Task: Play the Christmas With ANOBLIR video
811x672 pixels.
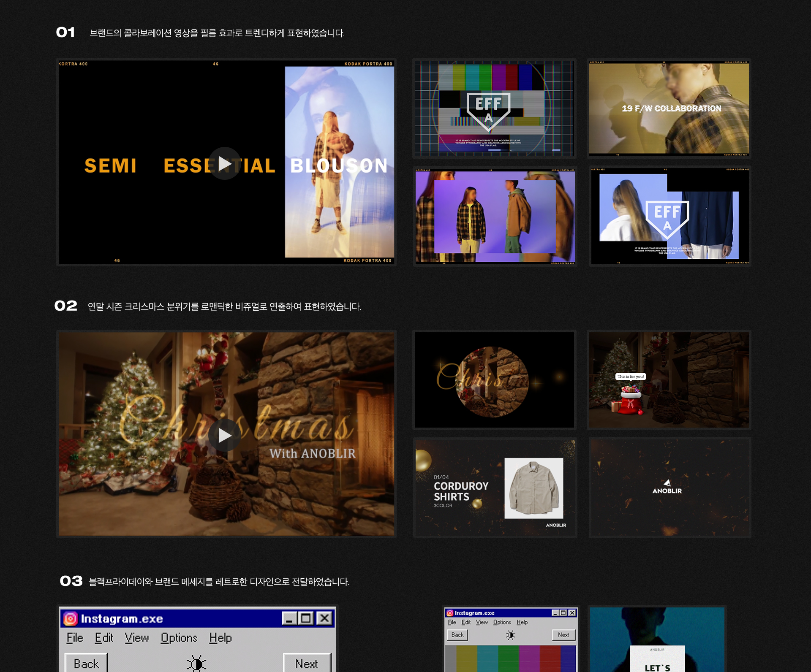Action: point(225,435)
